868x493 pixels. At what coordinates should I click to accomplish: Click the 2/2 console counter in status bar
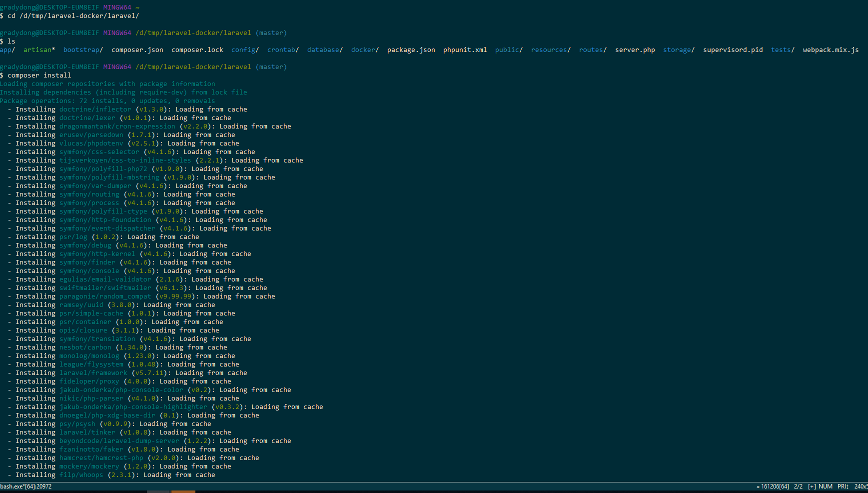coord(799,486)
